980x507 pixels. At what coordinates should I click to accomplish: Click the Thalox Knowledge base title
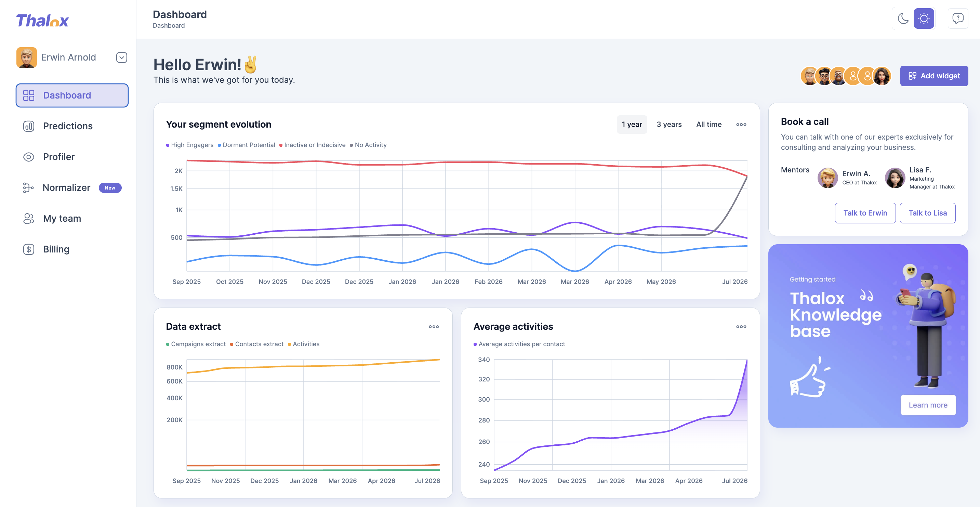click(835, 315)
